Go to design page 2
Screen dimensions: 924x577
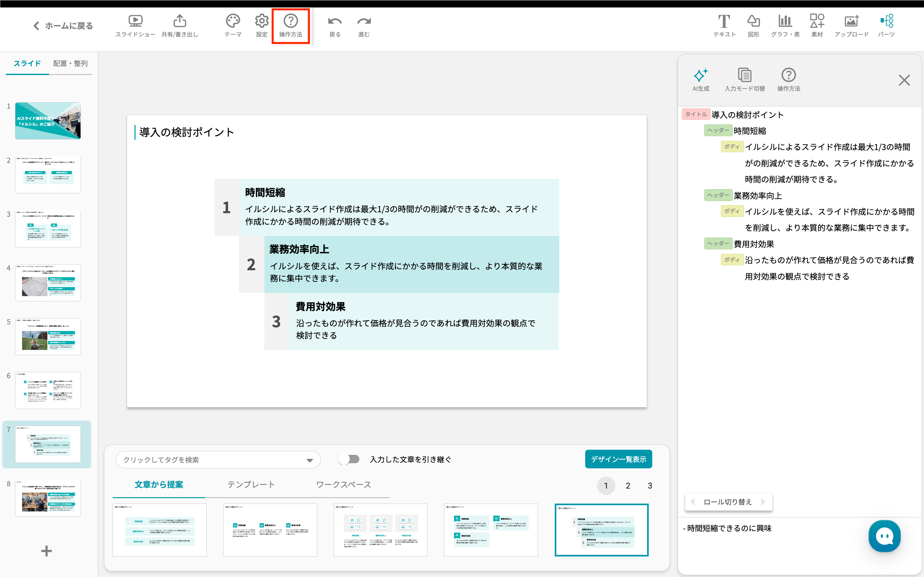point(628,486)
